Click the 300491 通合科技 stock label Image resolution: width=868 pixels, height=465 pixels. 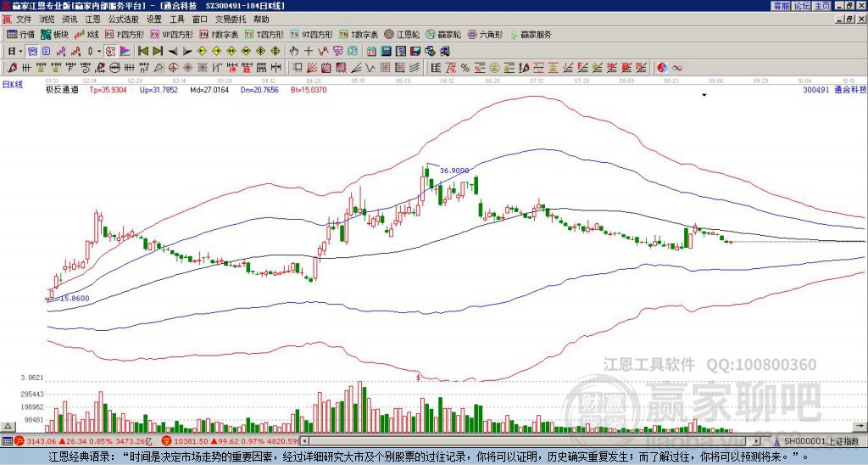pos(834,89)
